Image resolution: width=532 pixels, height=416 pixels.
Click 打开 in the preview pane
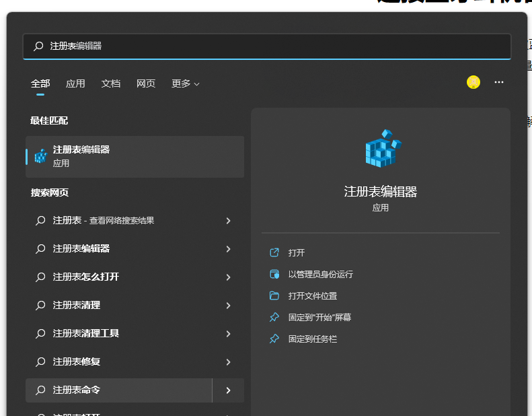point(296,252)
